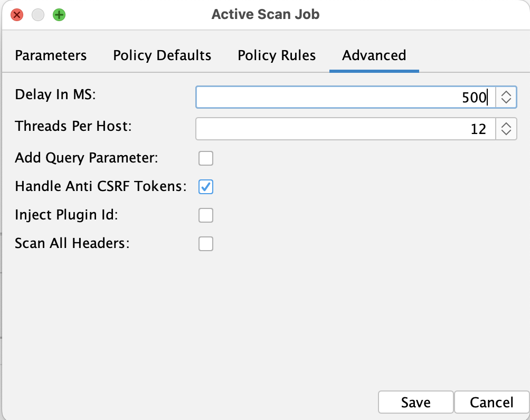Click the checked Handle Anti CSRF Tokens box
Viewport: 530px width, 420px height.
tap(206, 187)
